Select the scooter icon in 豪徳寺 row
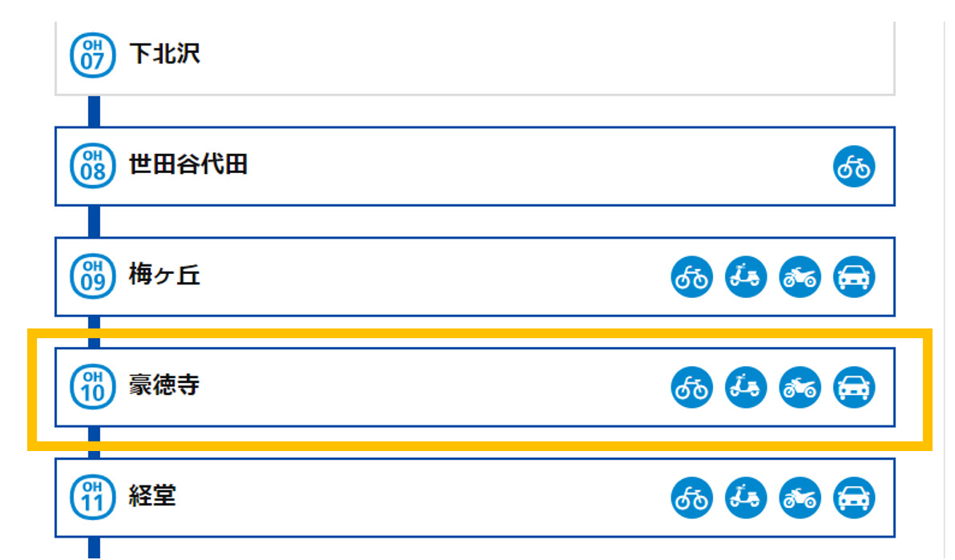The image size is (955, 560). click(x=746, y=387)
